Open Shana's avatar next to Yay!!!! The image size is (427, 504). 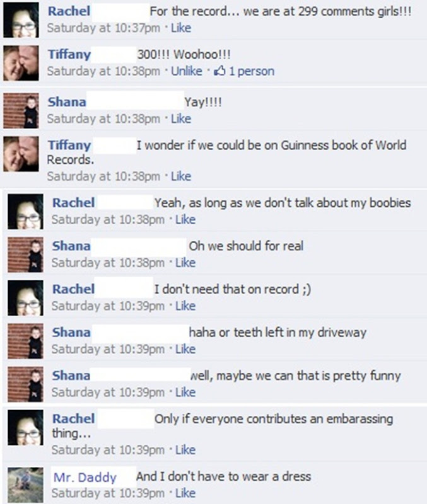pos(21,111)
